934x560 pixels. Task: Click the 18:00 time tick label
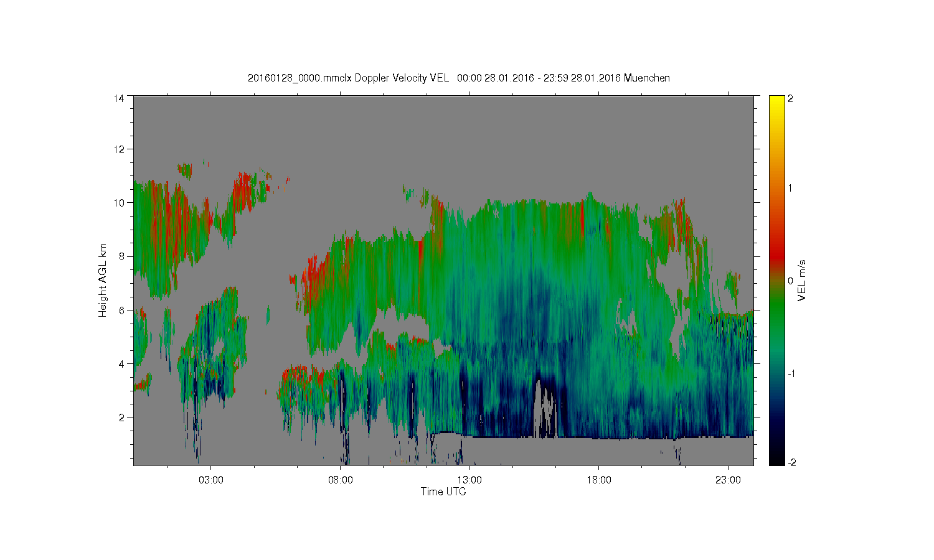599,480
